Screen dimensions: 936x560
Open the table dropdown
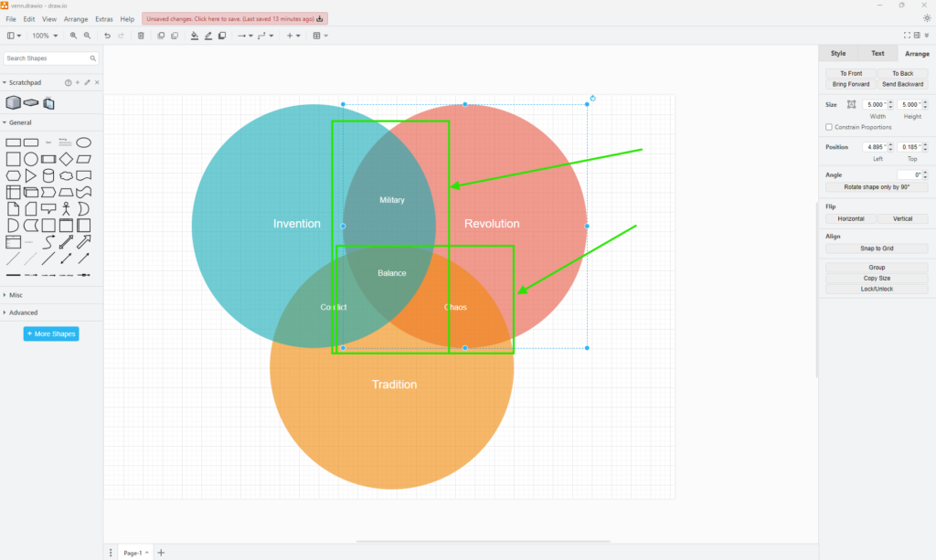[x=321, y=36]
